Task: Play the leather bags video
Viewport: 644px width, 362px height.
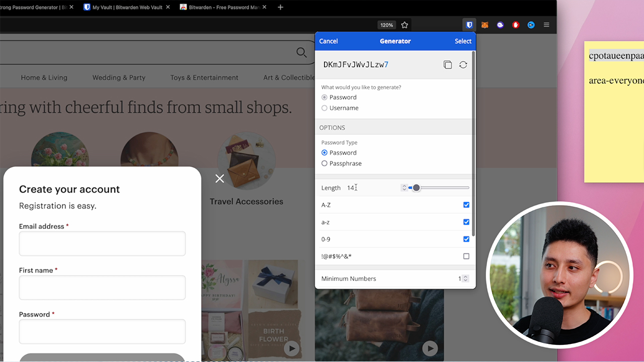Action: 429,348
